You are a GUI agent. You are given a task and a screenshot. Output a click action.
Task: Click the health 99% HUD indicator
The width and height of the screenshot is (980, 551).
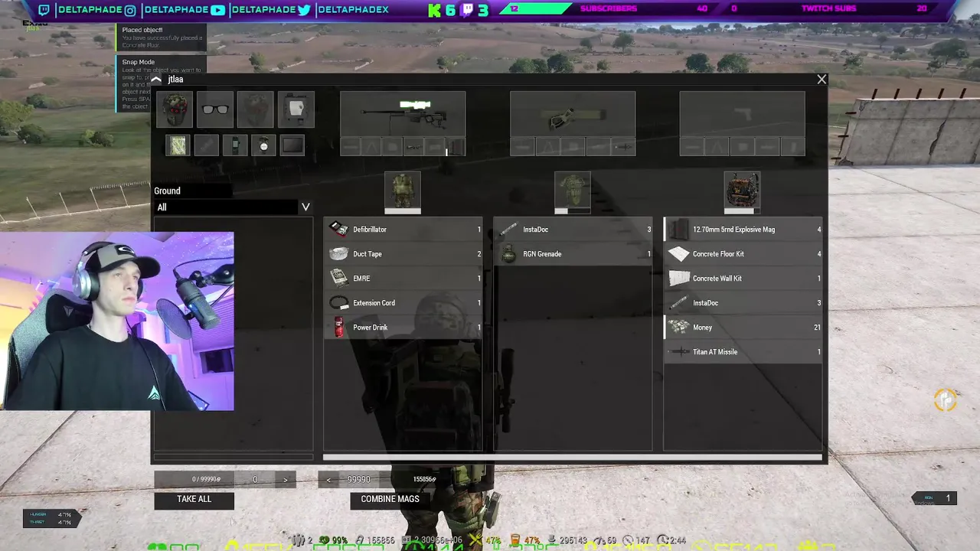point(335,541)
